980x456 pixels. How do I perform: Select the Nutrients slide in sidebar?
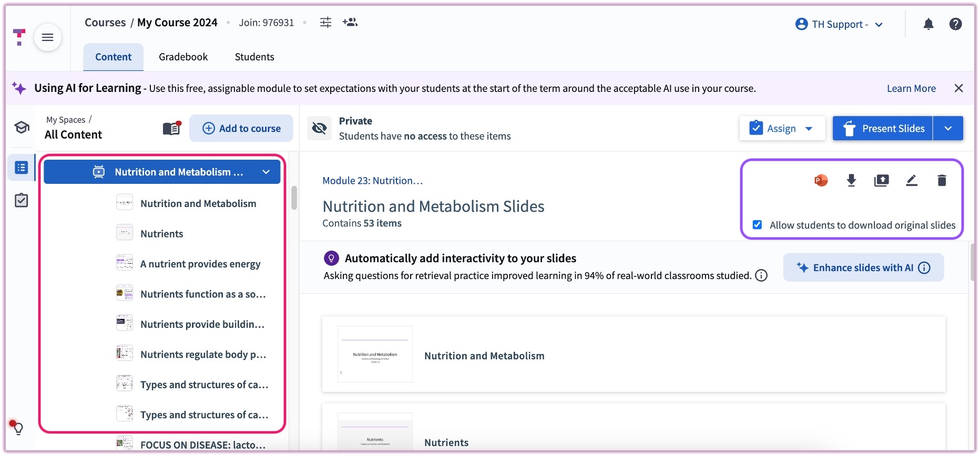[x=161, y=234]
